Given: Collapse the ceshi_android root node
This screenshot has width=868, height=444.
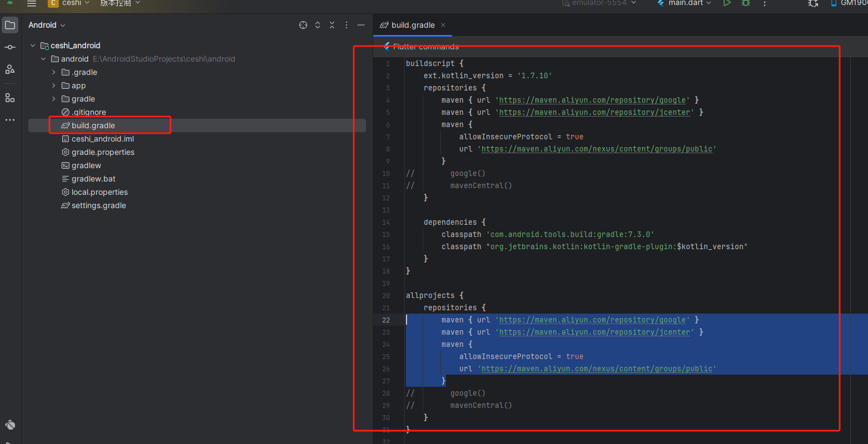Looking at the screenshot, I should pos(33,46).
